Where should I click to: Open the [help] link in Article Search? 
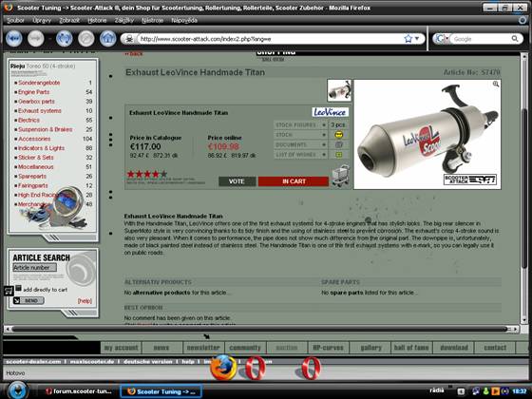85,301
